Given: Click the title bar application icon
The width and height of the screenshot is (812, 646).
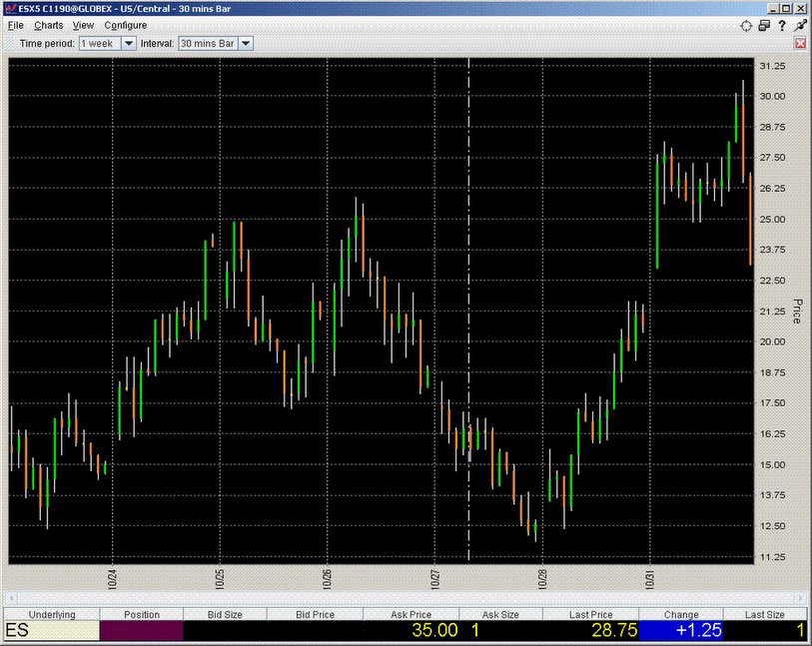Looking at the screenshot, I should [10, 9].
